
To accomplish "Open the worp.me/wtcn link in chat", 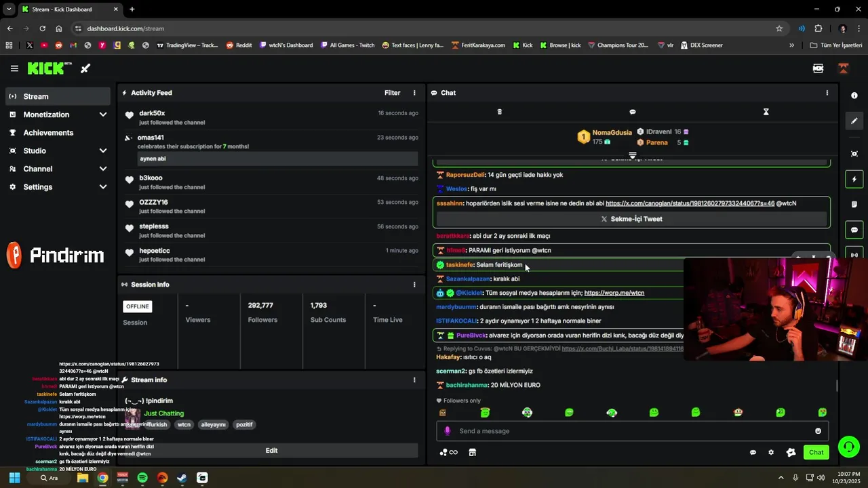I will tap(614, 293).
